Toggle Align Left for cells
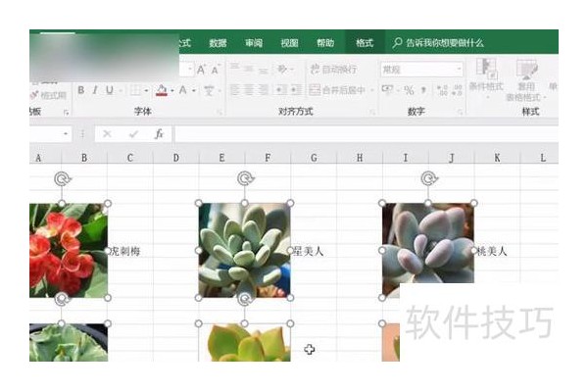 235,90
